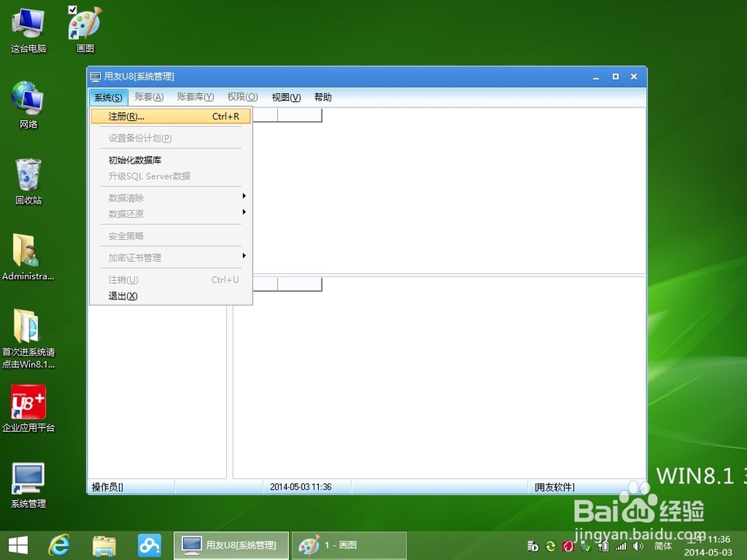
Task: Open the 账套(A) menu
Action: 149,97
